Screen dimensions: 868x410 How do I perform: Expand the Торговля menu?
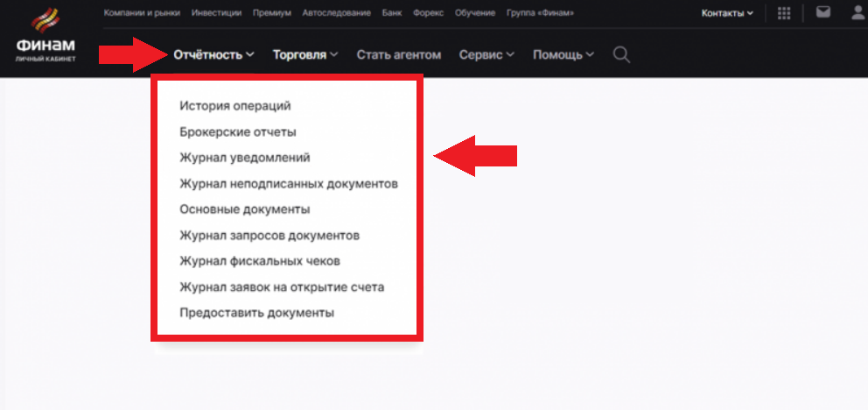click(x=304, y=54)
